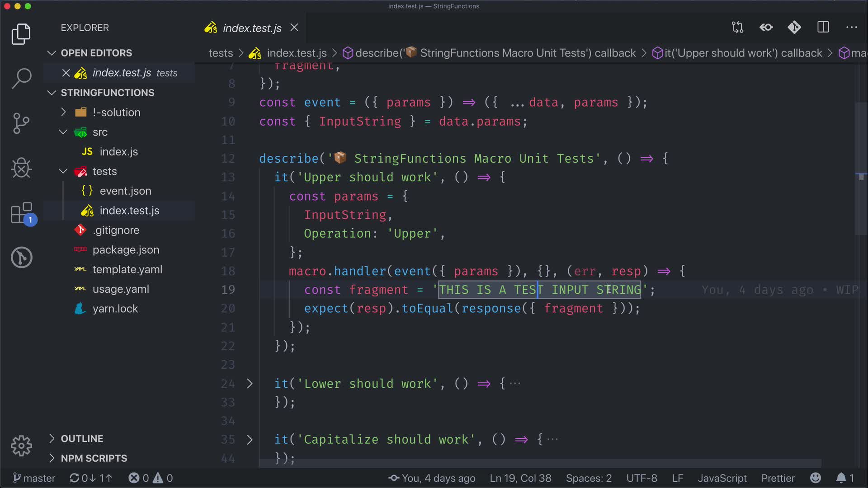Viewport: 868px width, 488px height.
Task: Select the index.test.js editor tab
Action: coord(251,28)
